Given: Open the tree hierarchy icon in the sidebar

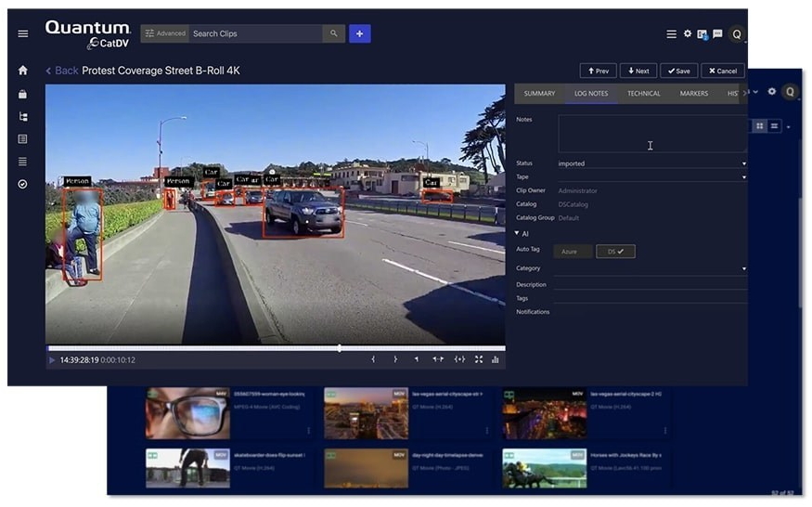Looking at the screenshot, I should [x=23, y=117].
